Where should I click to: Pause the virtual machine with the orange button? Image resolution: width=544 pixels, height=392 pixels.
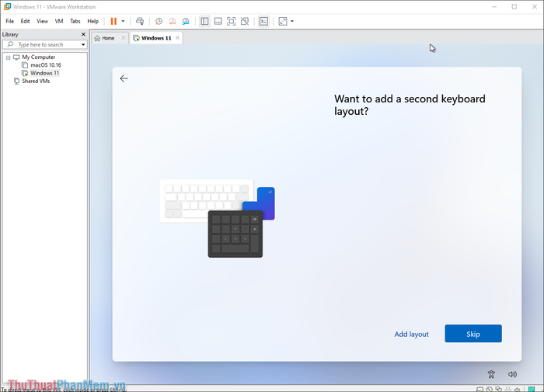113,21
